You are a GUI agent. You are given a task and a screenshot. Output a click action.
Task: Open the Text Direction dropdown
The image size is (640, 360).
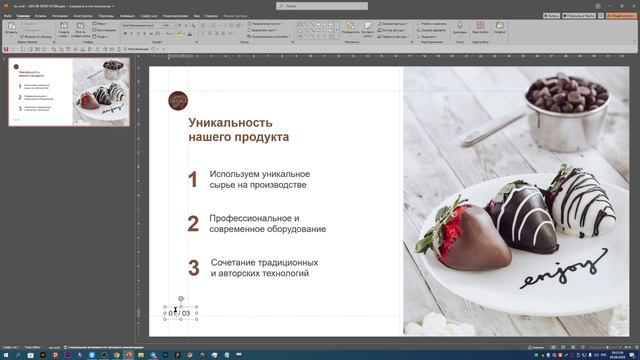pos(264,24)
